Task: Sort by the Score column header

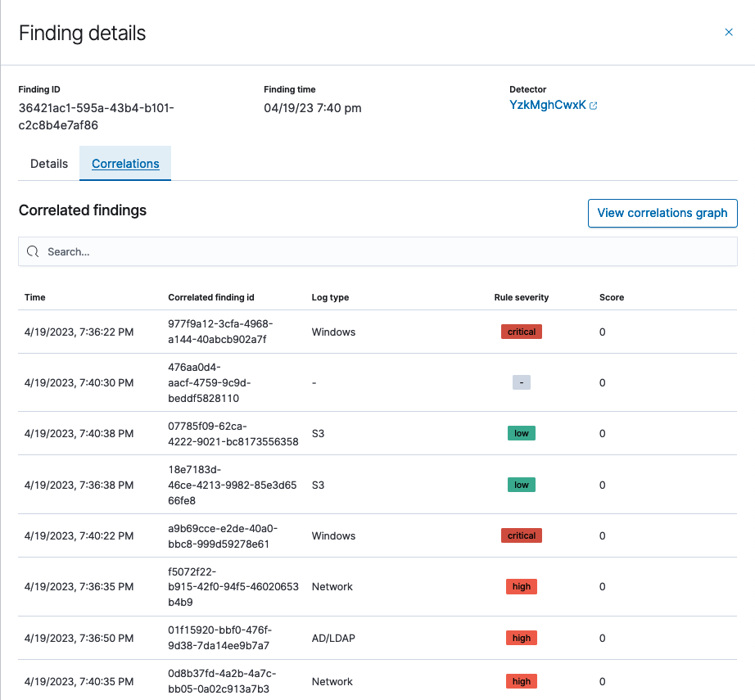Action: (611, 297)
